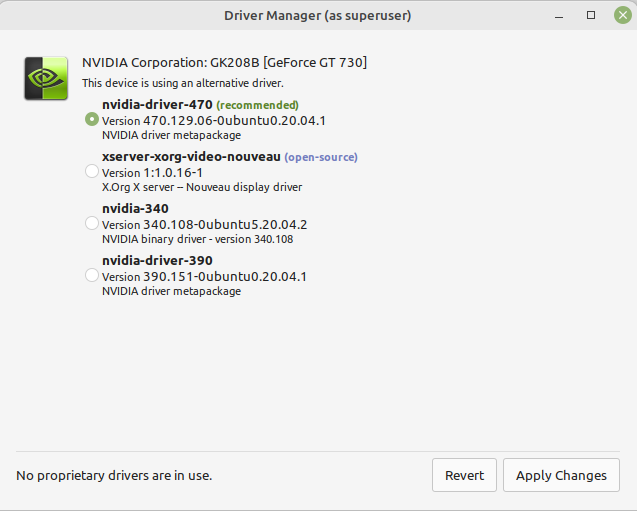637x511 pixels.
Task: Click the Driver Manager title bar
Action: point(318,15)
